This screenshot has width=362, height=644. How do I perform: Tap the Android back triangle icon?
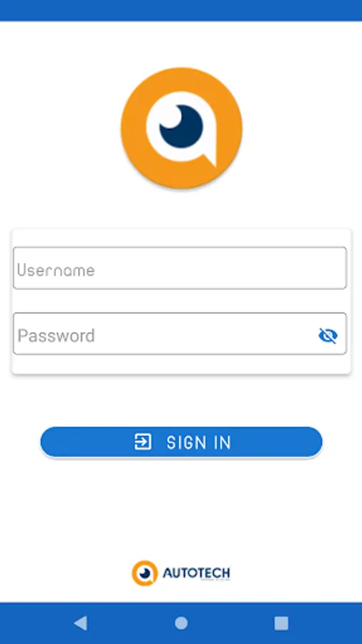tap(80, 623)
